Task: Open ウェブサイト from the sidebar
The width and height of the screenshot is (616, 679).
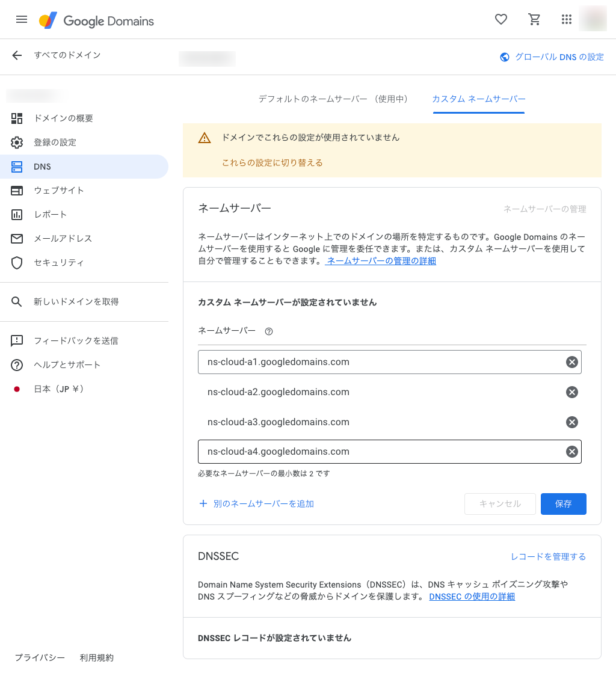Action: (60, 191)
